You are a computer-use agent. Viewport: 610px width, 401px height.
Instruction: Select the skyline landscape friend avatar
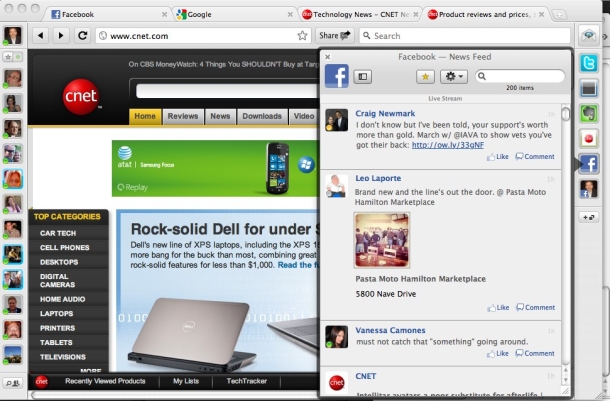[x=13, y=354]
